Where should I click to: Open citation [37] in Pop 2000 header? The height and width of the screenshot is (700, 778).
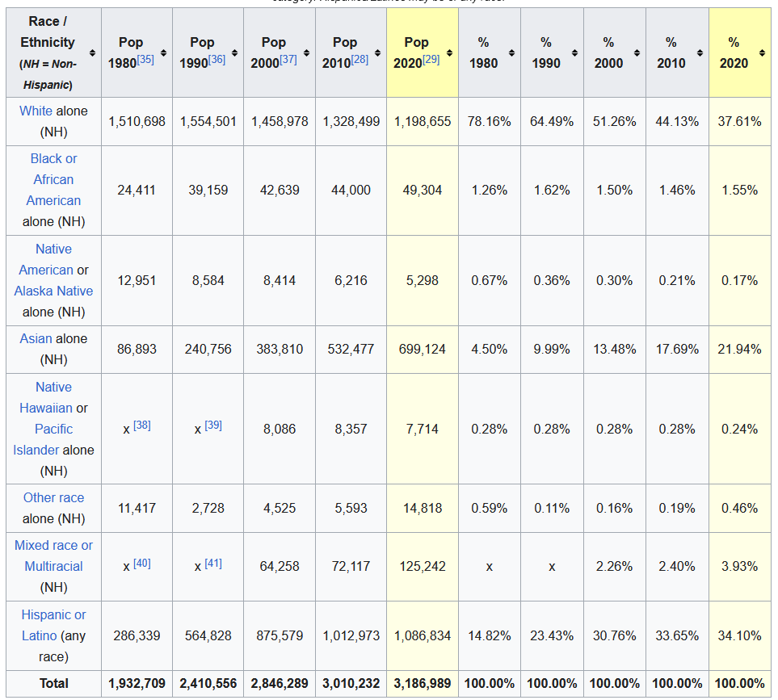point(288,60)
